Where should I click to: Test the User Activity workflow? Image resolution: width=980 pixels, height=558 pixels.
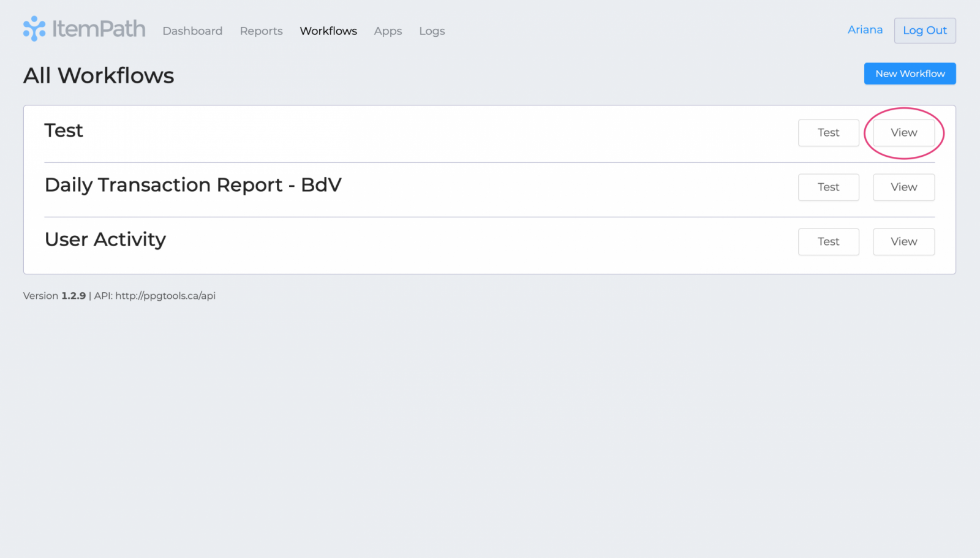[x=828, y=241]
